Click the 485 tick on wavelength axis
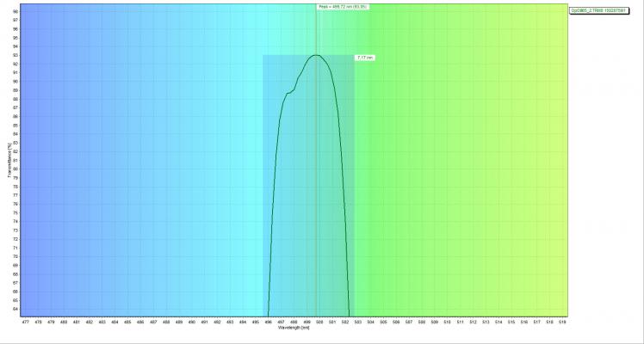 pyautogui.click(x=127, y=322)
